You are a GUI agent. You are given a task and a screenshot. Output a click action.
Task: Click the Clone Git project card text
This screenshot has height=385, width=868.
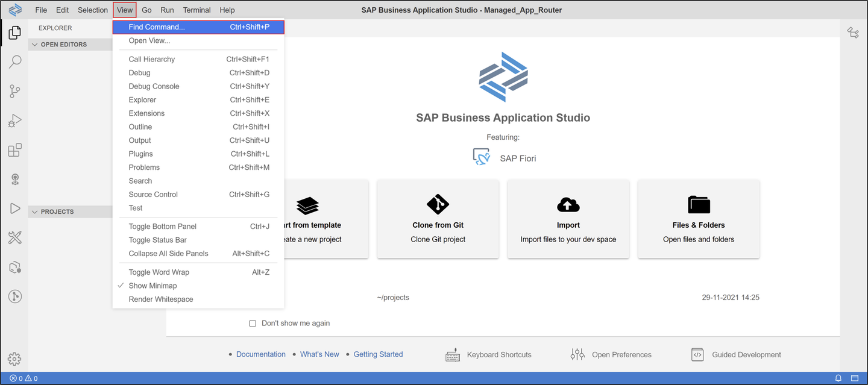[438, 239]
